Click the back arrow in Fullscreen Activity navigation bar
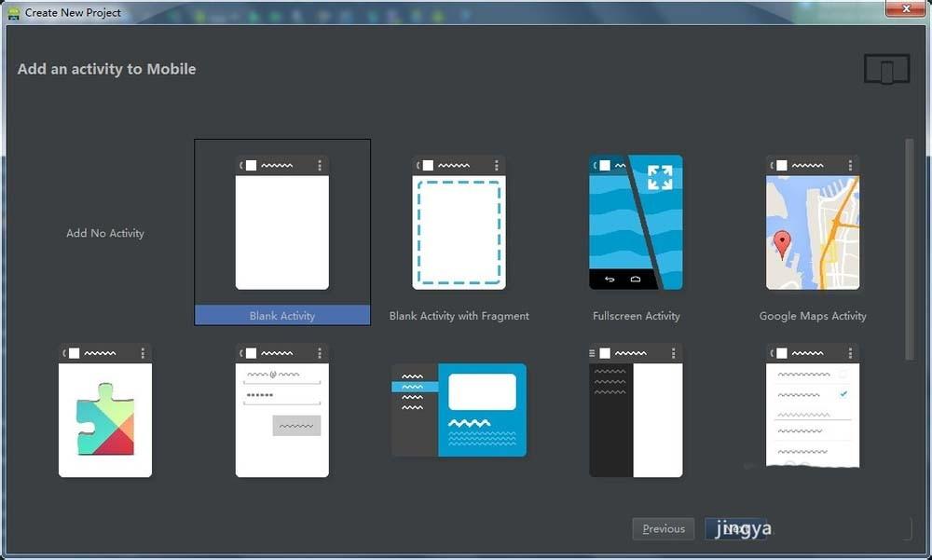 [x=608, y=278]
